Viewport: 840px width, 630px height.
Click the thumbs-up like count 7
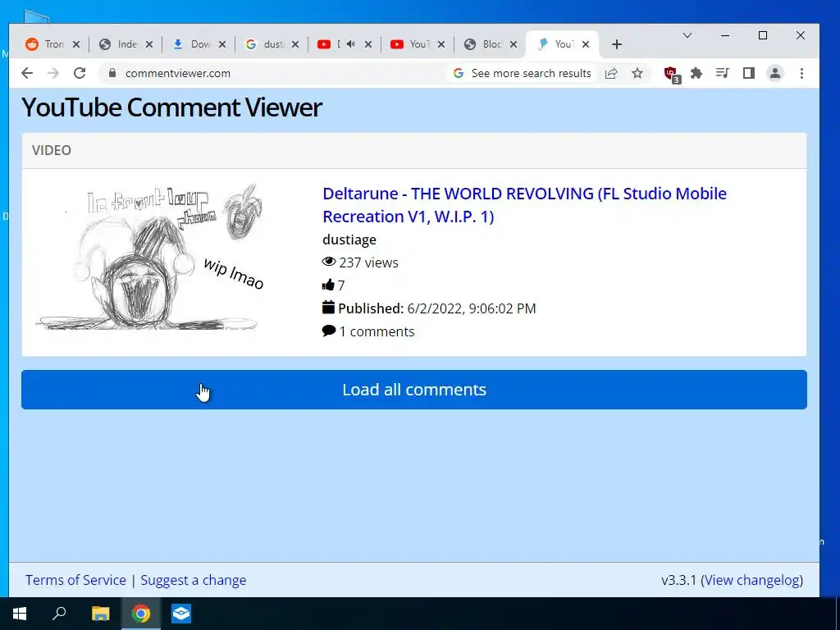333,285
